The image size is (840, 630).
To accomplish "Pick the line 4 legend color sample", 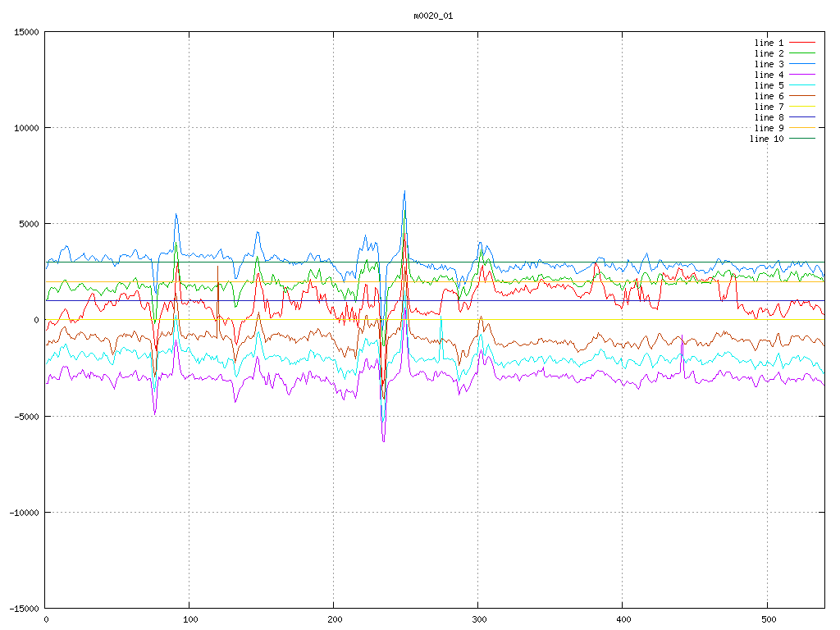I will [x=803, y=75].
